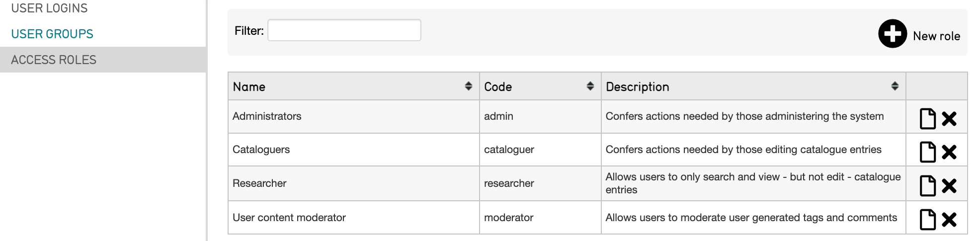
Task: Select the Access Roles sidebar item
Action: pyautogui.click(x=54, y=60)
